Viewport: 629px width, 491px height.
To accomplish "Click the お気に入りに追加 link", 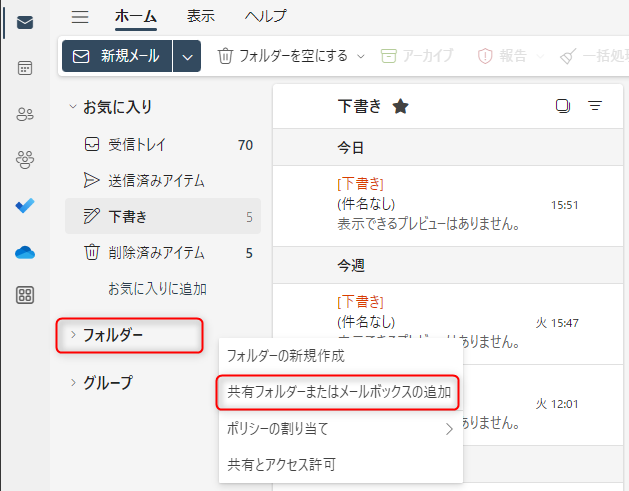I will (x=157, y=289).
